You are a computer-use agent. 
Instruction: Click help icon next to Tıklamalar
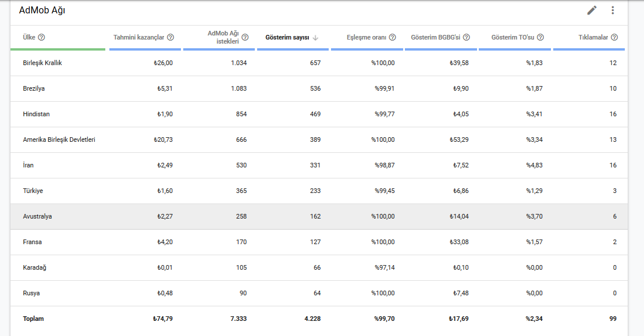(614, 37)
